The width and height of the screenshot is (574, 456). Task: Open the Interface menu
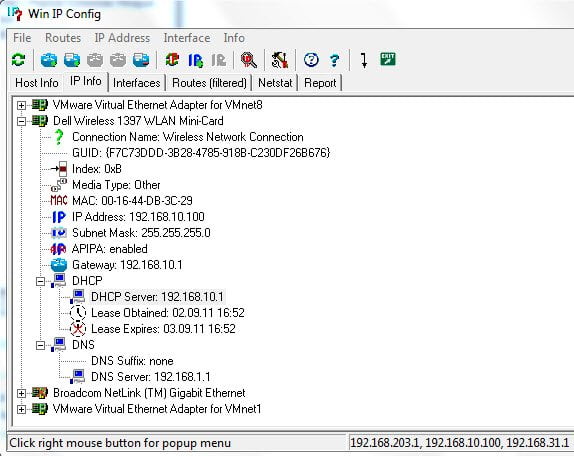[187, 38]
